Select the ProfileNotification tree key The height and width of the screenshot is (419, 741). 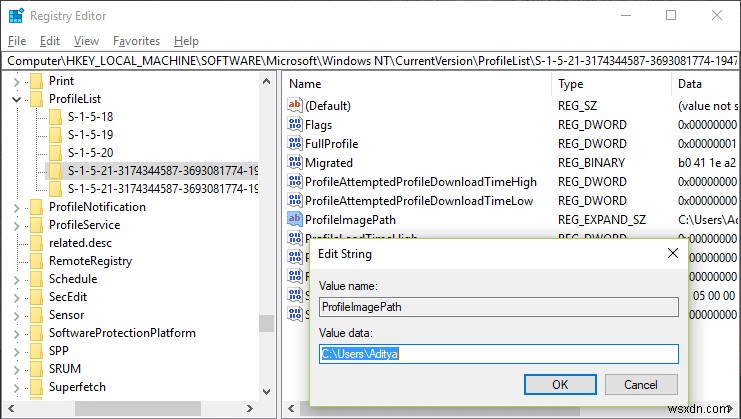(97, 207)
